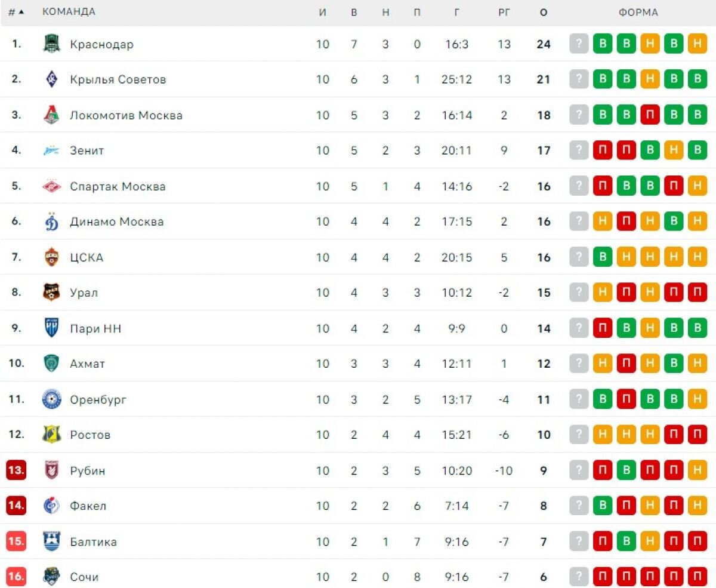Open the Пари НН team link
The width and height of the screenshot is (716, 588).
point(95,328)
